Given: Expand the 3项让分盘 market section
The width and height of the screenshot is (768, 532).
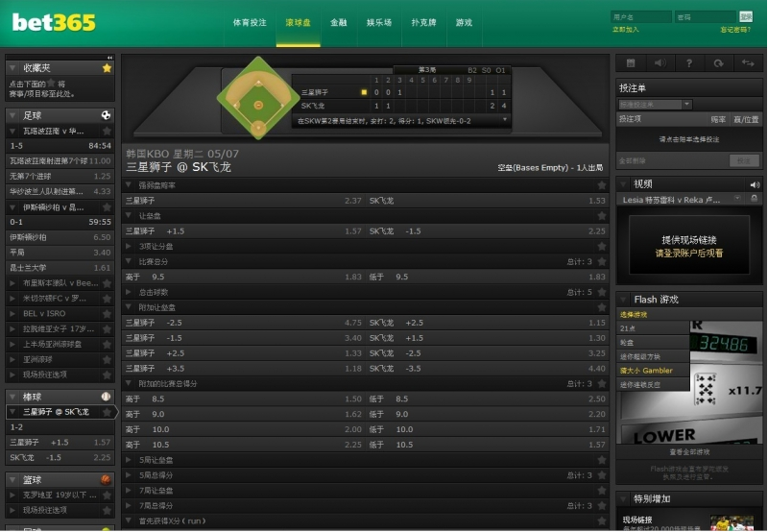Looking at the screenshot, I should (x=129, y=247).
